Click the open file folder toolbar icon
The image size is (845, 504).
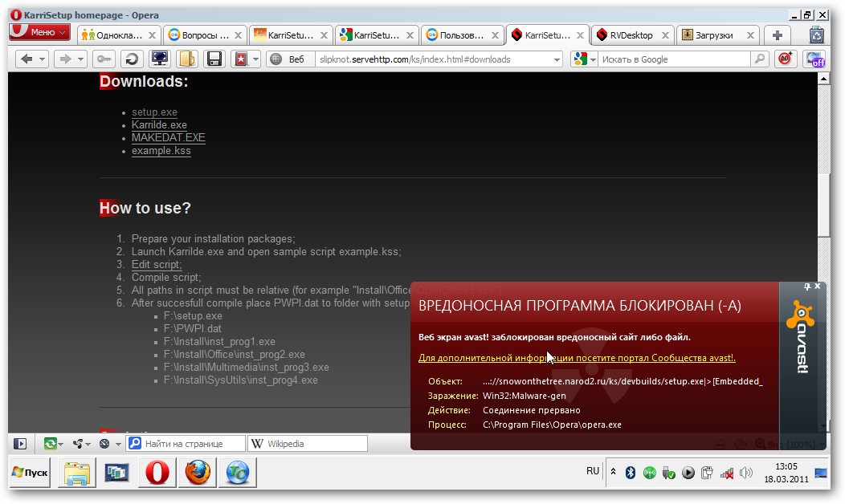click(x=187, y=59)
